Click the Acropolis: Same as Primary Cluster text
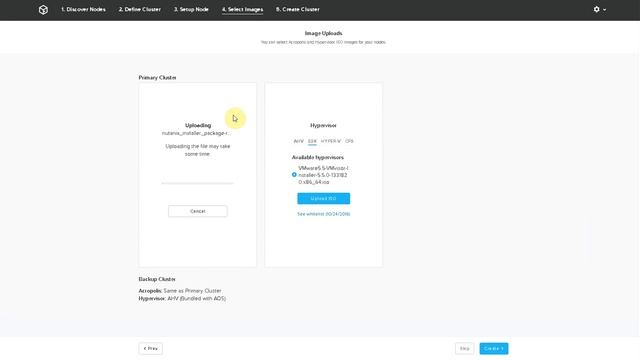640x360 pixels. [x=180, y=291]
